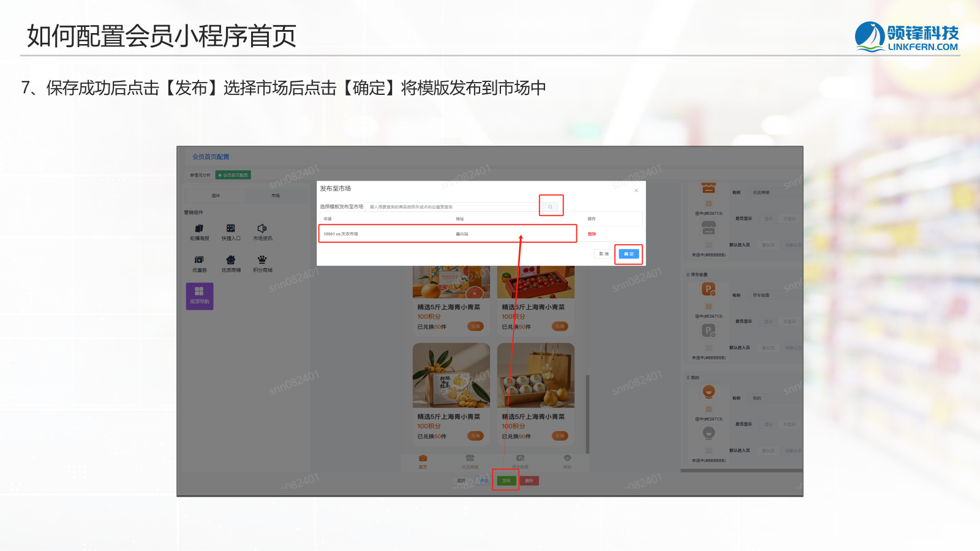
Task: Set 优选商铺 as 默认页
Action: (768, 245)
